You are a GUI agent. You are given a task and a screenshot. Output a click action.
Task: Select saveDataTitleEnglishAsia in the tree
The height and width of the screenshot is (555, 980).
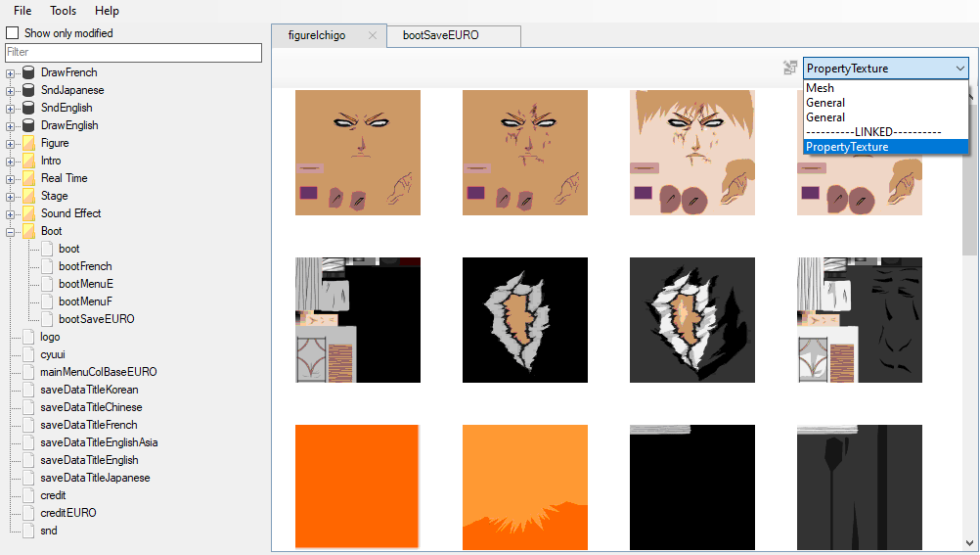coord(99,442)
